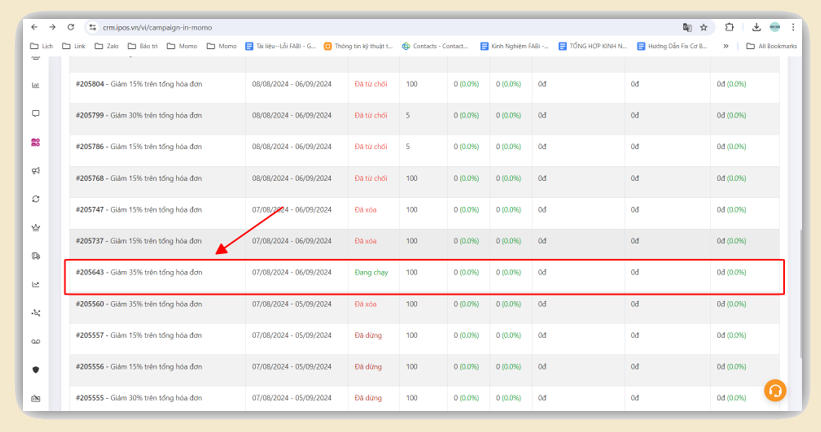Screen dimensions: 821x432
Task: Open the Chrome three-dot menu
Action: tap(792, 27)
